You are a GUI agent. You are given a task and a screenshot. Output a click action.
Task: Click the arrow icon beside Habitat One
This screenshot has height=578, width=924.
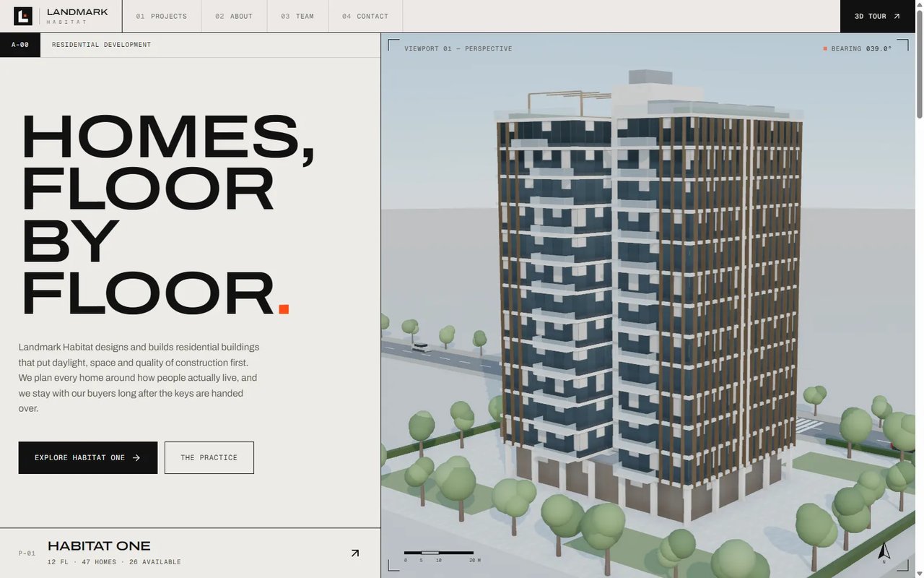[x=354, y=553]
